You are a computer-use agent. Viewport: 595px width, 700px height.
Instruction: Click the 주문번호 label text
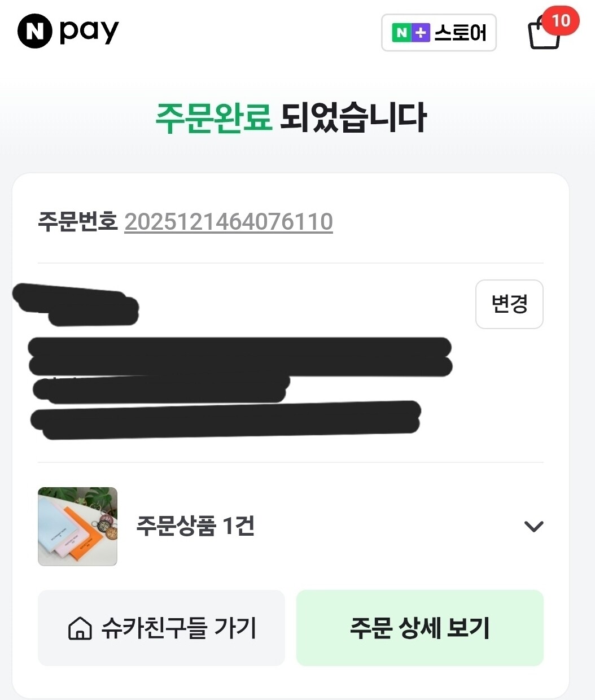(77, 222)
